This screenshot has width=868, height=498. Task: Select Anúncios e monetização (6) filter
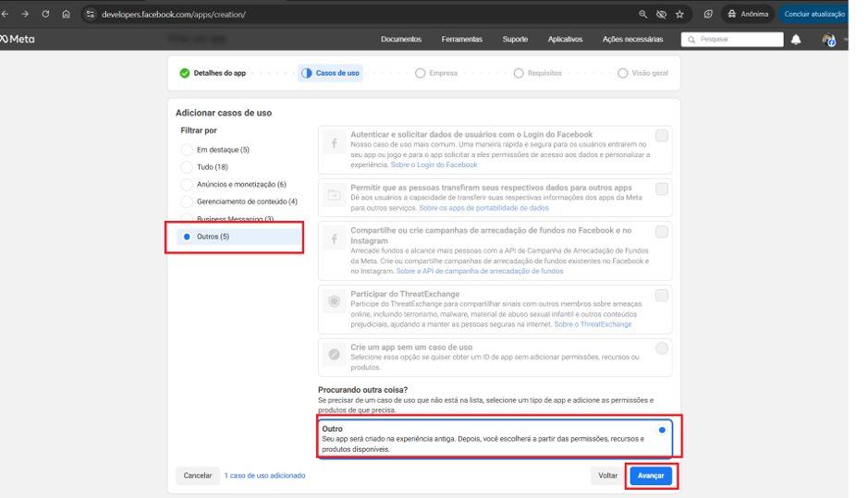[x=187, y=184]
